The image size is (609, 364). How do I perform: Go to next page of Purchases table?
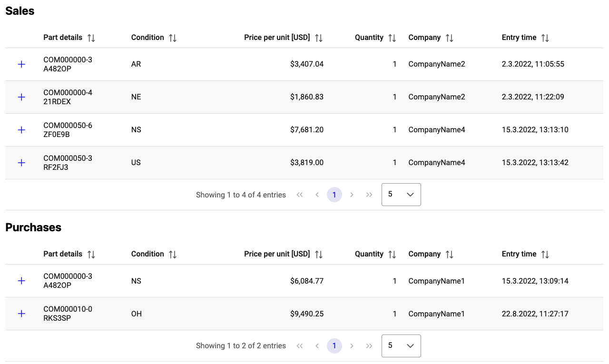pos(352,345)
